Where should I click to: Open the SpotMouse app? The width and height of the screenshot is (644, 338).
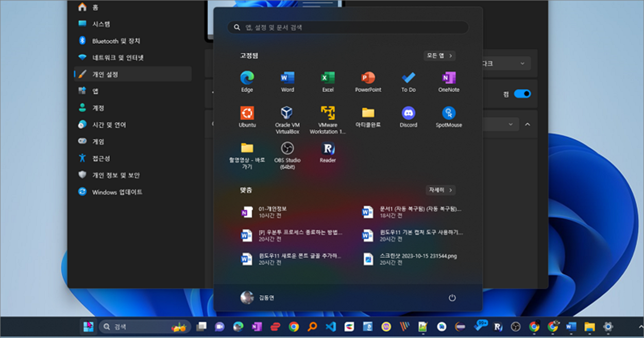(449, 117)
